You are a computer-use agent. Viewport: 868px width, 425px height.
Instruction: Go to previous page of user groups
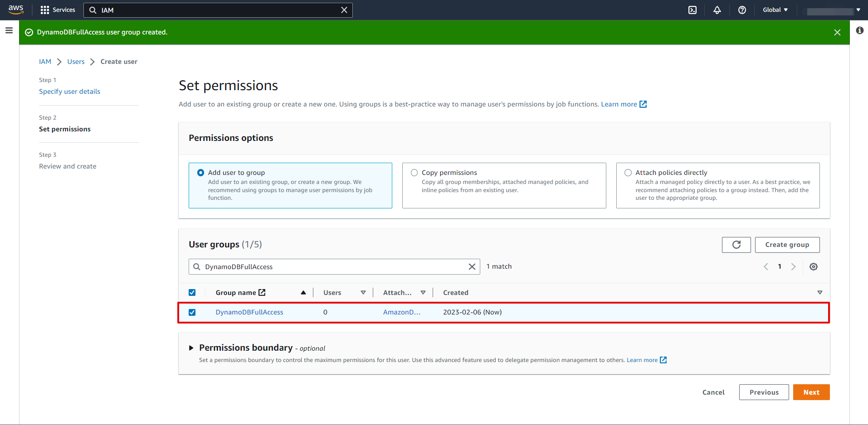[766, 266]
